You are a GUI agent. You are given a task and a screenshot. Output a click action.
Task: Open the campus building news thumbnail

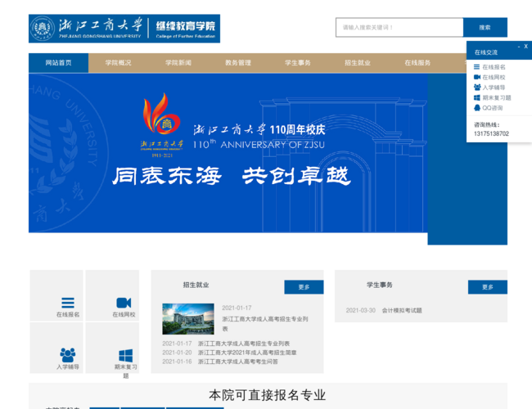click(188, 319)
